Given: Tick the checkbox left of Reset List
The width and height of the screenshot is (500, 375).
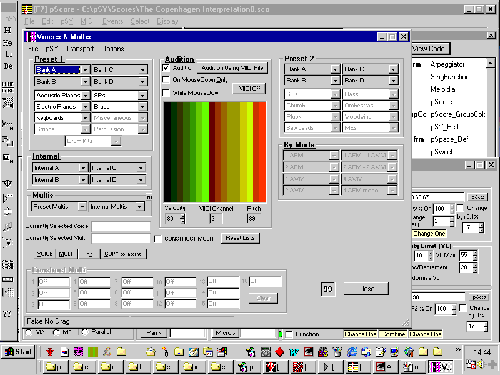Looking at the screenshot, I should [x=158, y=239].
